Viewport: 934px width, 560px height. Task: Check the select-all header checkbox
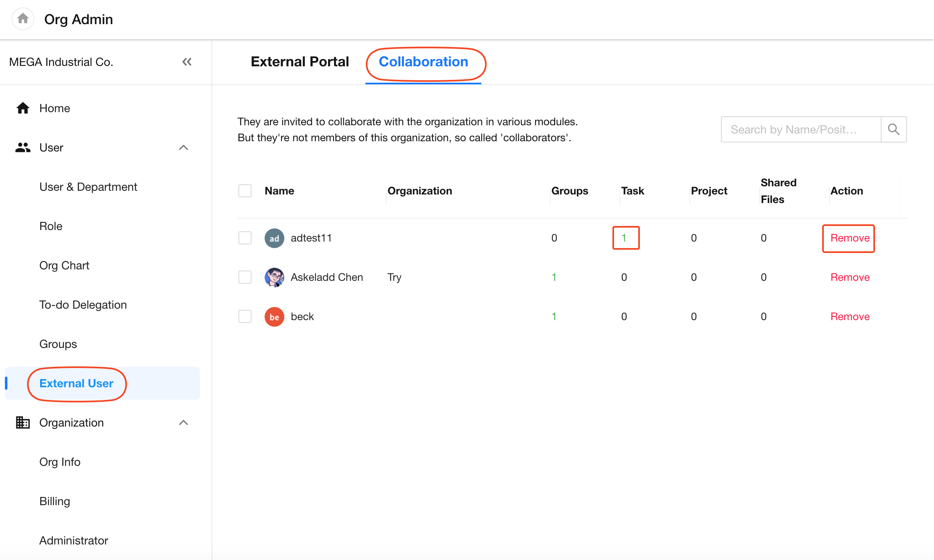tap(245, 191)
